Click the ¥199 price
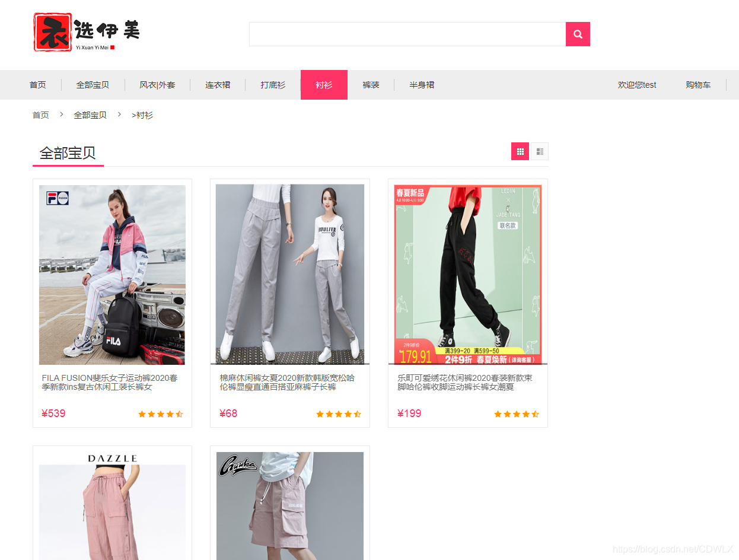The image size is (739, 560). coord(409,413)
